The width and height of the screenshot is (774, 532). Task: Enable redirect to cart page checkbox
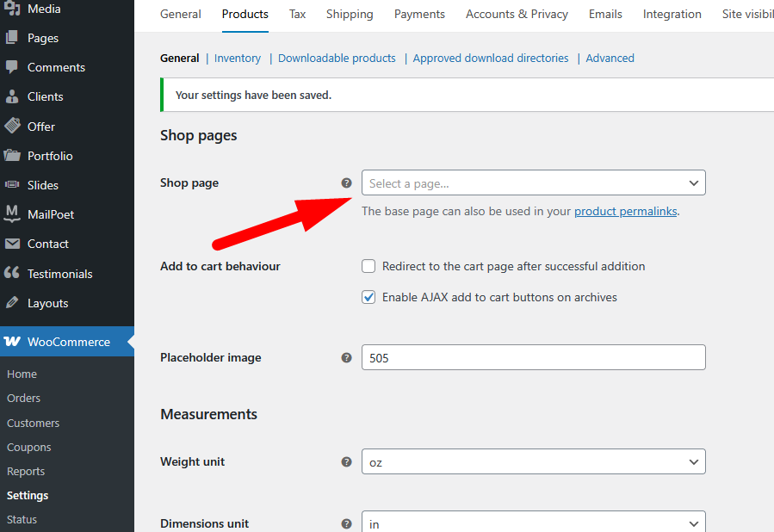pos(368,266)
